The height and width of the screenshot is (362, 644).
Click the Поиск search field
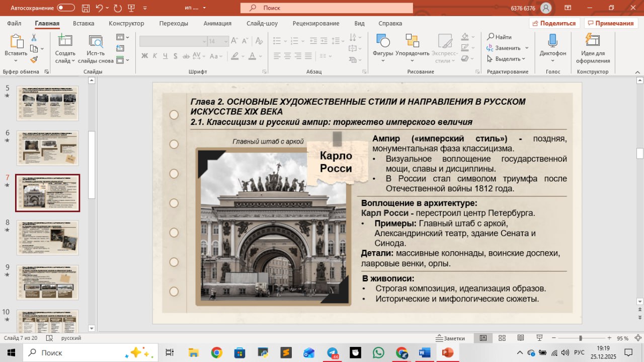pos(327,8)
